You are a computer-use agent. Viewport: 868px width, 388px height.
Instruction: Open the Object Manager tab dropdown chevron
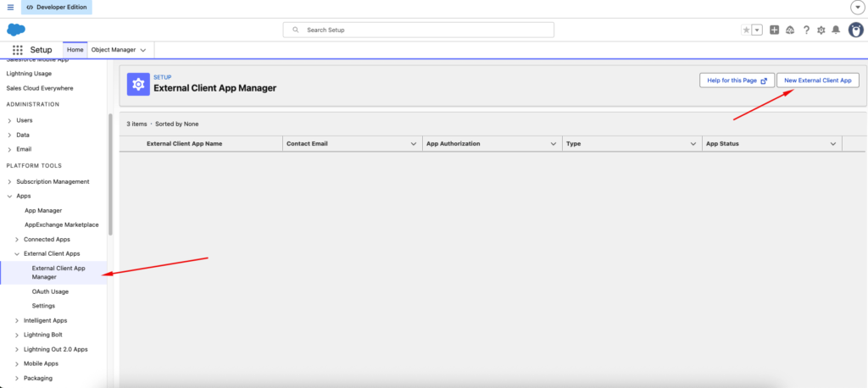coord(143,50)
